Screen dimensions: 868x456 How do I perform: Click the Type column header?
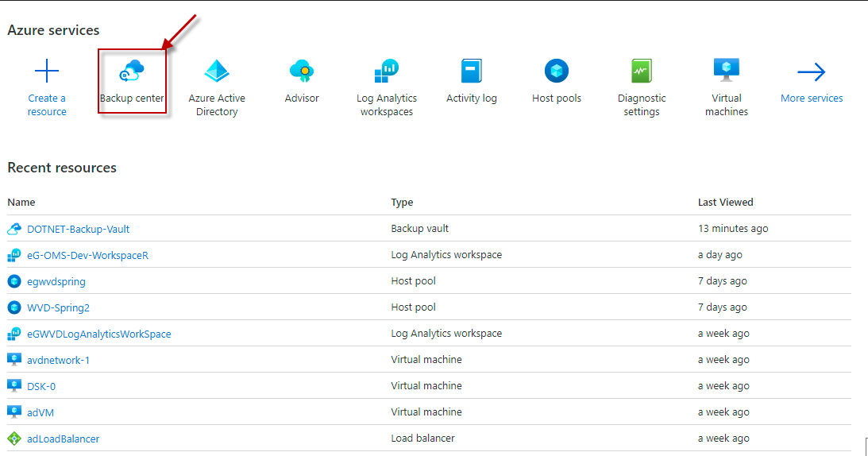[x=402, y=203]
